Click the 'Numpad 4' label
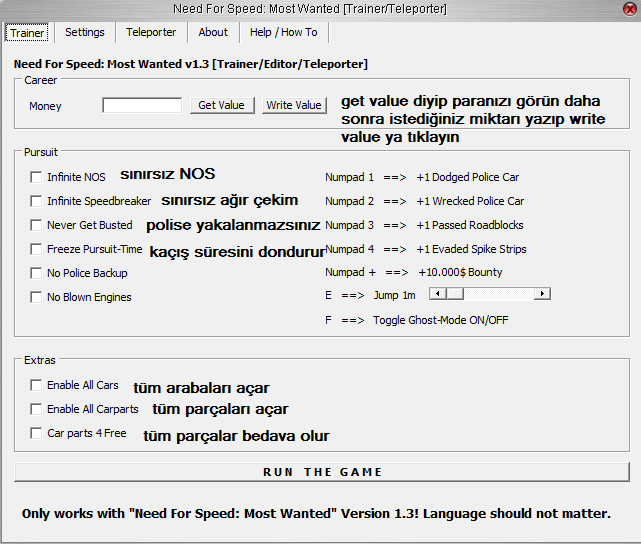 349,249
